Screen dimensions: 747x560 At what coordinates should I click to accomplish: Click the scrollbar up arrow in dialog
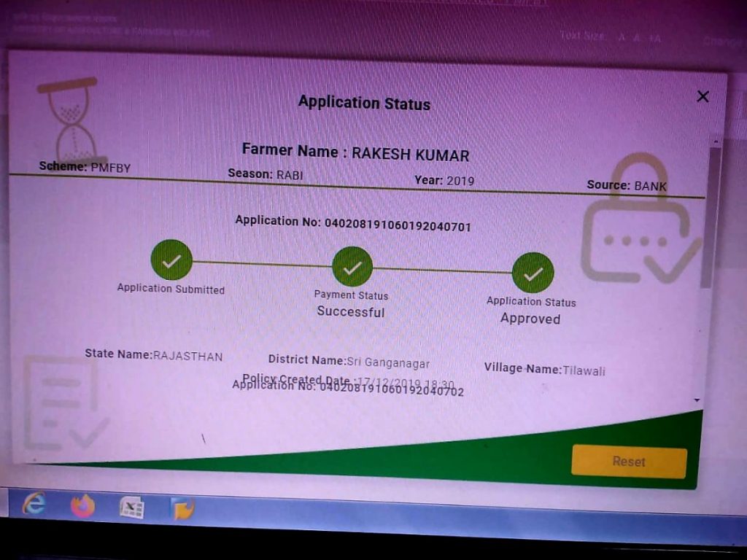pos(716,141)
